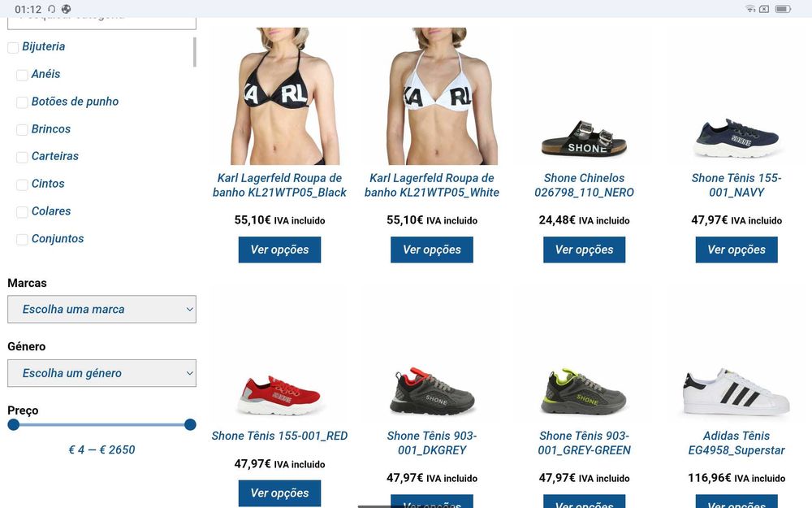Click the category list scrollbar

click(195, 52)
